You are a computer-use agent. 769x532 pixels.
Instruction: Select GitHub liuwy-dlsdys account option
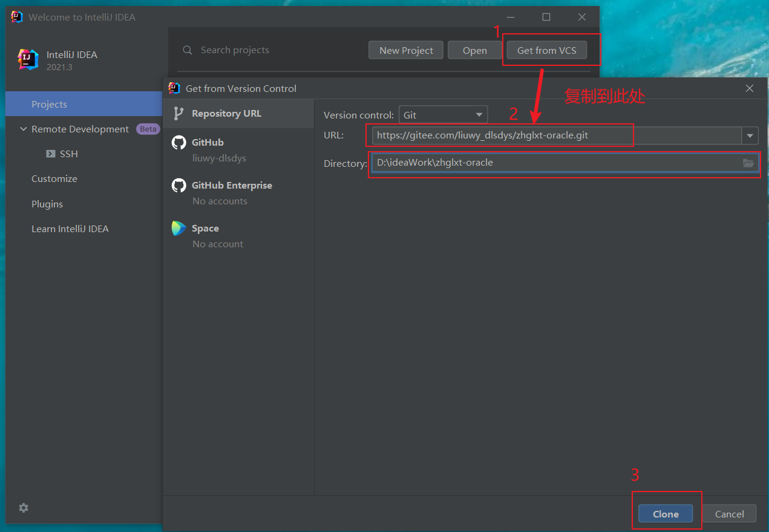(x=238, y=150)
